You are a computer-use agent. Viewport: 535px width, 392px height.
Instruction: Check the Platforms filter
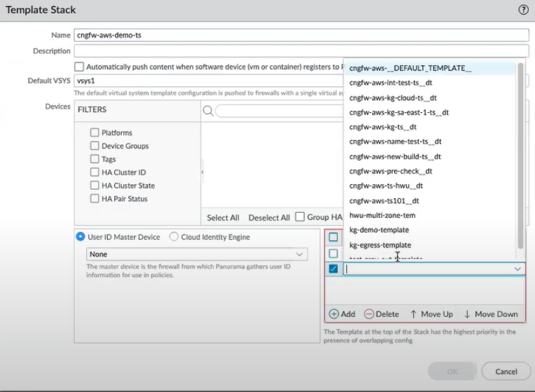pos(94,132)
